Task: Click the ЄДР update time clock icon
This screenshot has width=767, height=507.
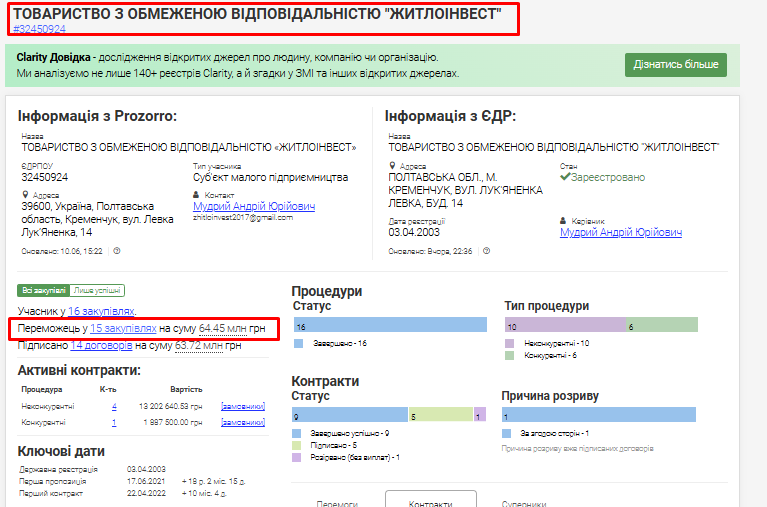Action: coord(485,251)
